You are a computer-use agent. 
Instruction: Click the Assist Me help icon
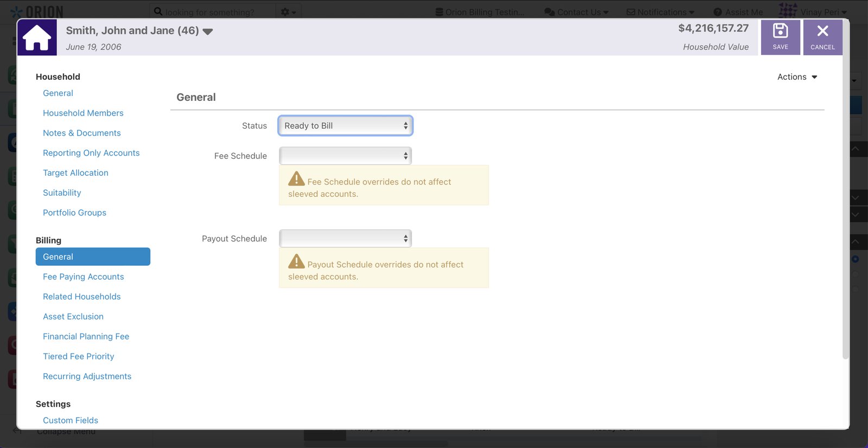(718, 12)
